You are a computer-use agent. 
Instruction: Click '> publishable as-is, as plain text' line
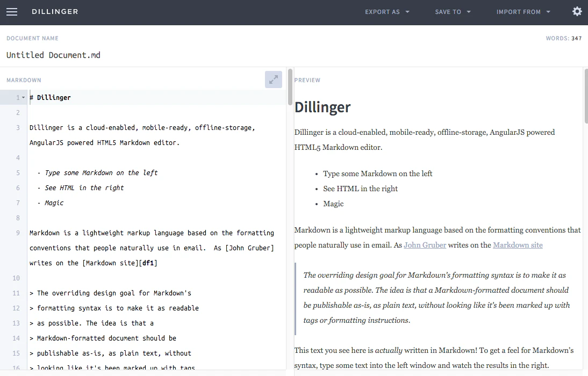click(110, 353)
